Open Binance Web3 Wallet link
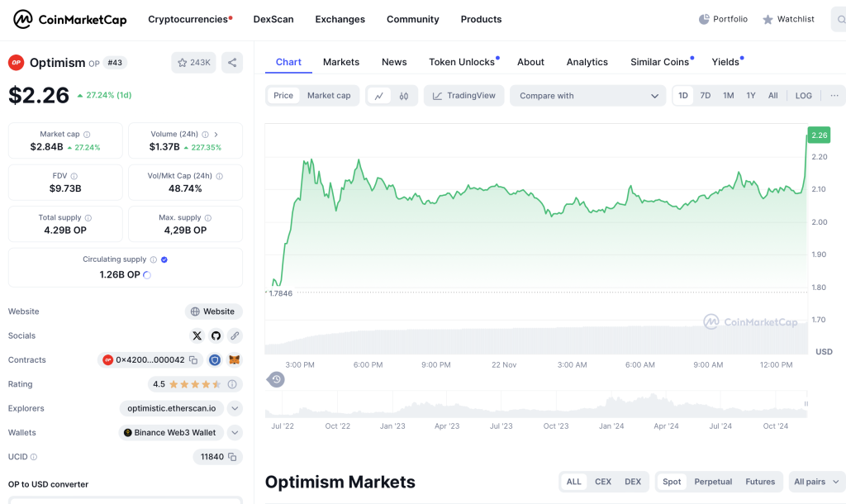The height and width of the screenshot is (504, 846). (170, 433)
